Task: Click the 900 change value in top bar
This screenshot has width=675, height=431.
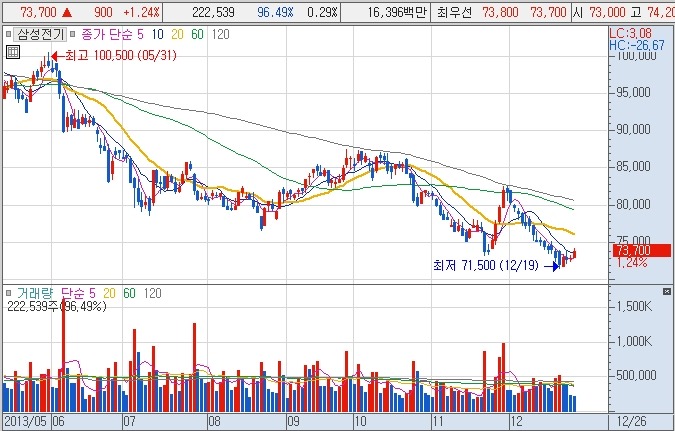Action: (103, 12)
